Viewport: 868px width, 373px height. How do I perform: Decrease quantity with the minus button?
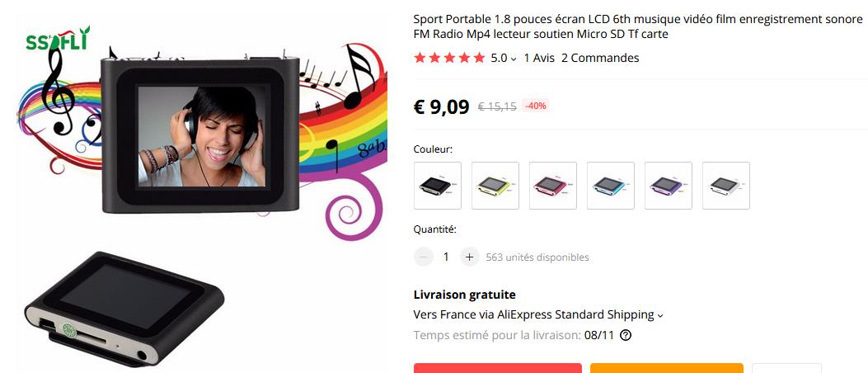pos(424,257)
